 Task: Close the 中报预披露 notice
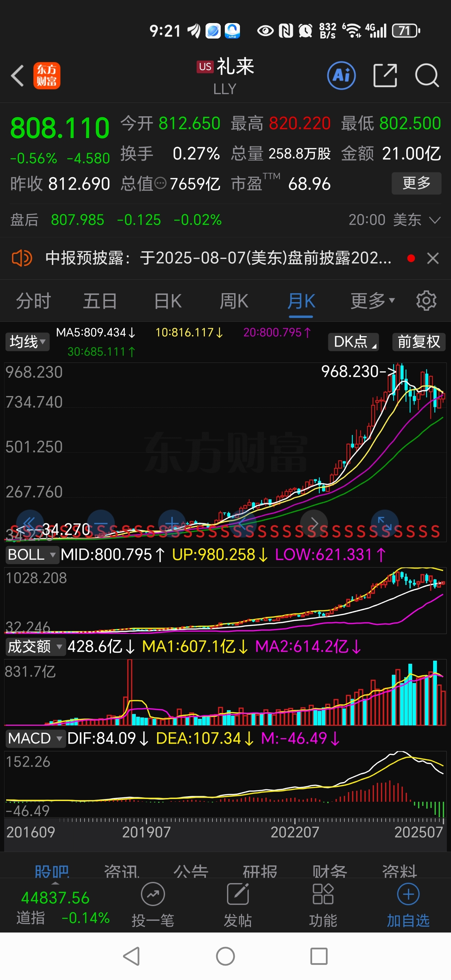pyautogui.click(x=433, y=258)
